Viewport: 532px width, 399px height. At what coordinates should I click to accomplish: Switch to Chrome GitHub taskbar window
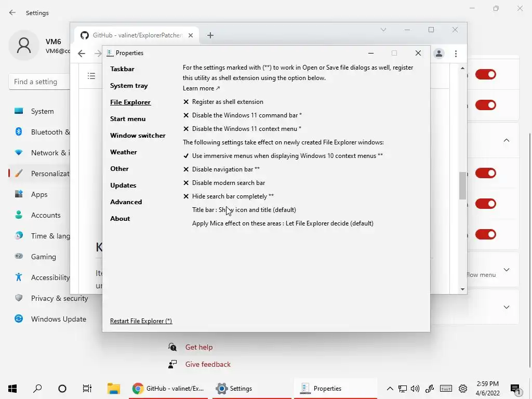pyautogui.click(x=168, y=388)
